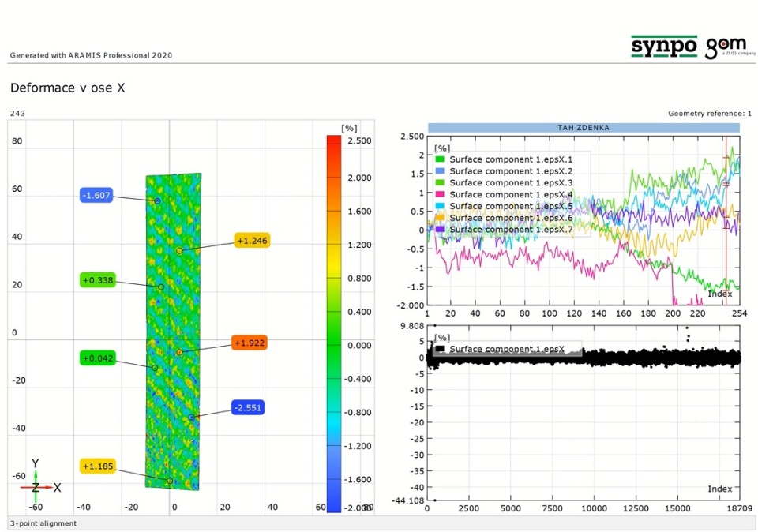Select the +1.922 orange deviation label
The height and width of the screenshot is (532, 758).
coord(249,343)
